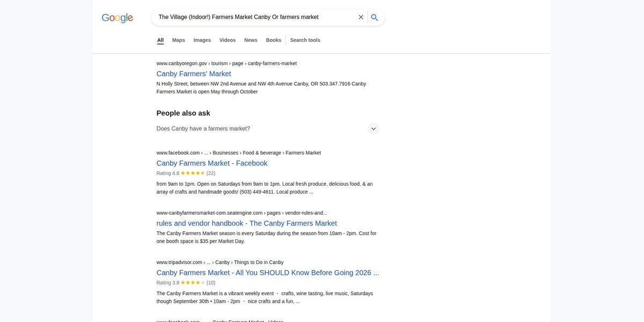Open the Tripadvisor Canby Farmers Market result
The height and width of the screenshot is (322, 644).
(x=268, y=273)
